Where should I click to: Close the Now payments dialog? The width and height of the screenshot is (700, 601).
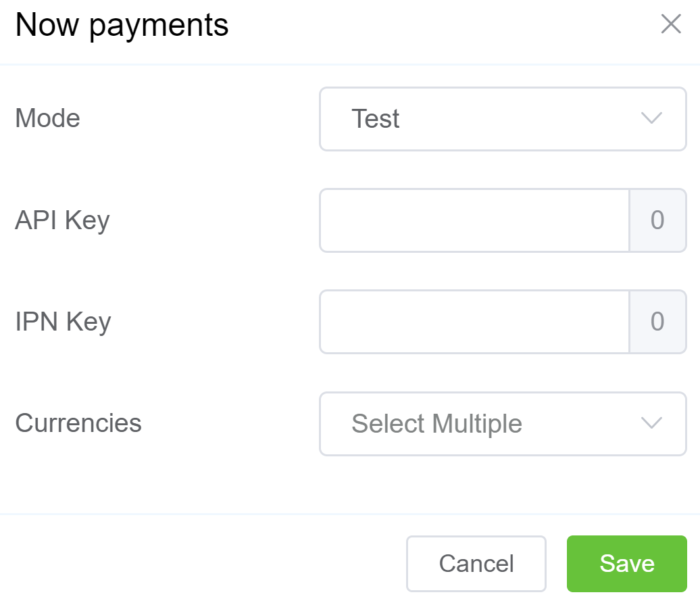[670, 24]
